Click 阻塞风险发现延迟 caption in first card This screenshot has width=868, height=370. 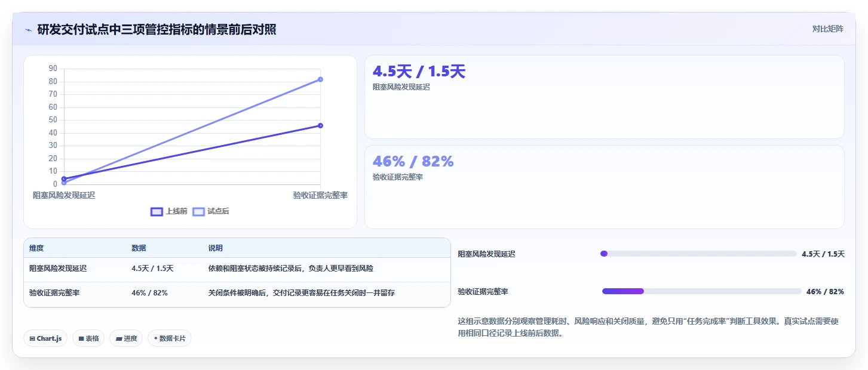(401, 87)
